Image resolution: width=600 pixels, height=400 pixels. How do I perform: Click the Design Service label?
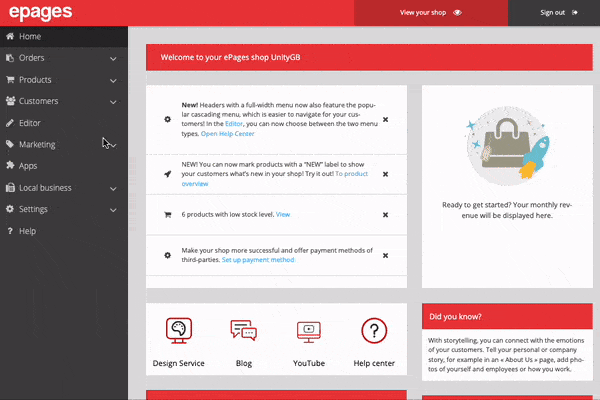click(179, 363)
